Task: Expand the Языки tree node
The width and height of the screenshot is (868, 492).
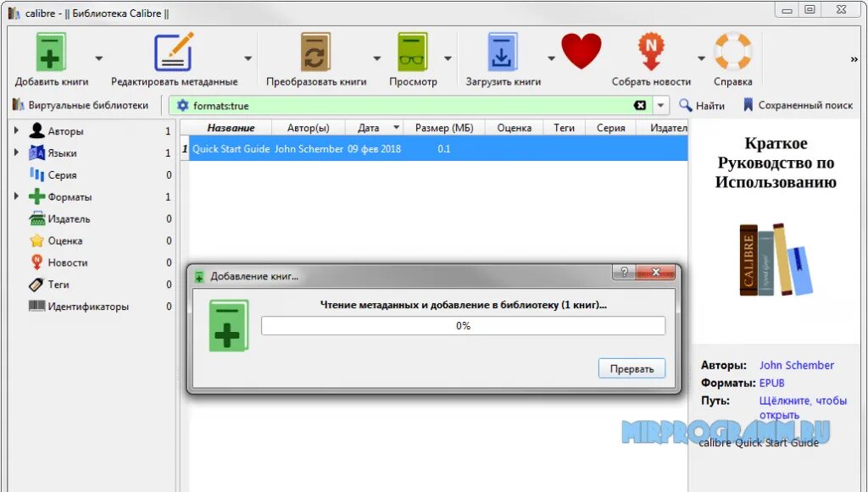Action: pos(16,152)
